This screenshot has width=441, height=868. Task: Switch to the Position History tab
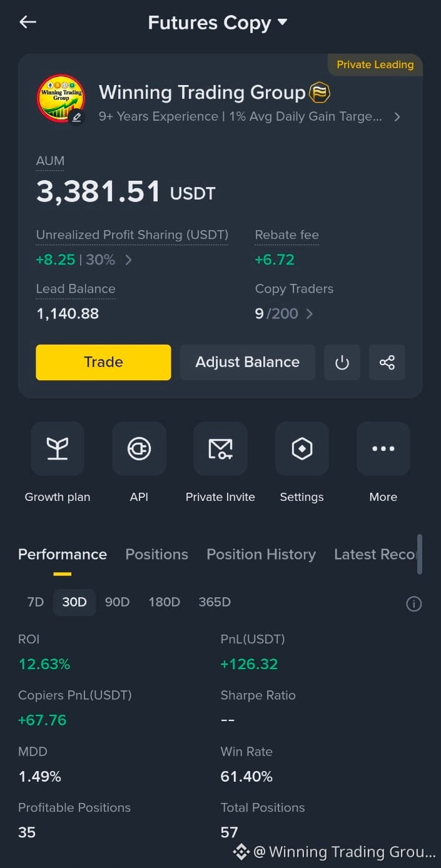coord(261,554)
